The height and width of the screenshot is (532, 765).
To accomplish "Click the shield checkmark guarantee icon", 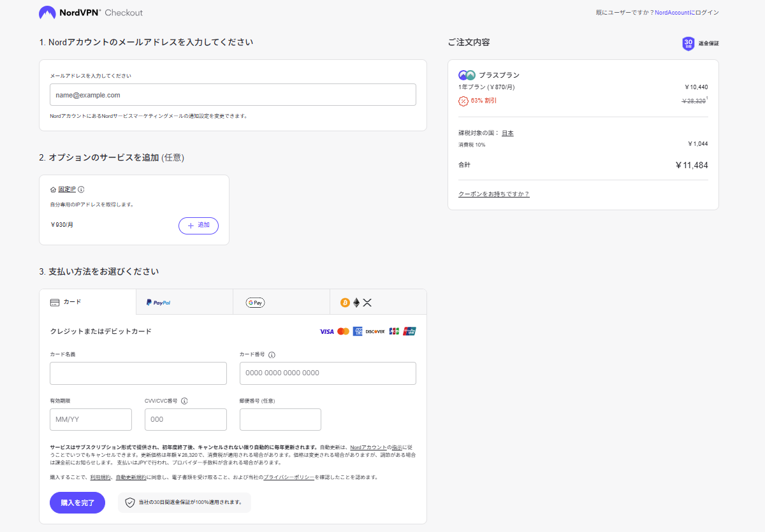I will [129, 503].
